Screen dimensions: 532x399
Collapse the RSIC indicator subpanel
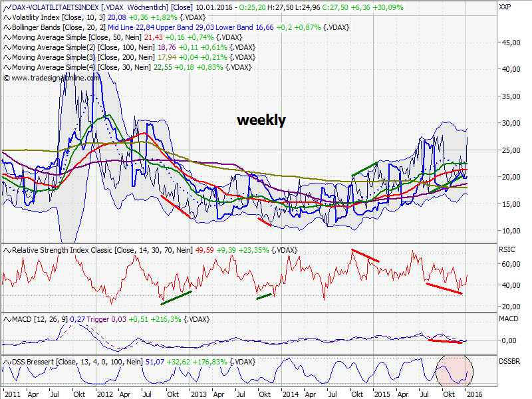tap(507, 250)
